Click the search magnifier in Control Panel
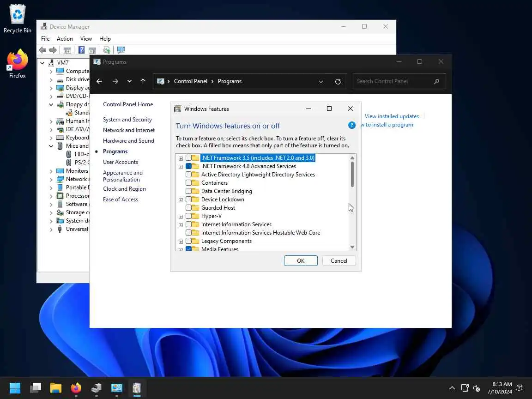This screenshot has height=399, width=532. 436,81
